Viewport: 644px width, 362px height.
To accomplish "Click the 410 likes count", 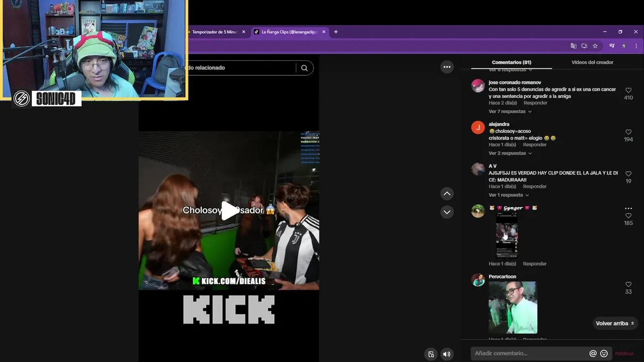I will point(628,98).
